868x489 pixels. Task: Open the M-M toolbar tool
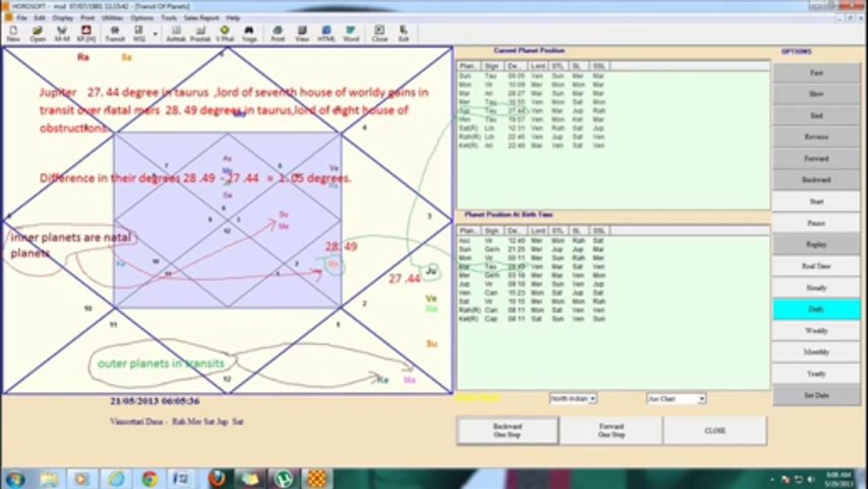click(x=62, y=34)
